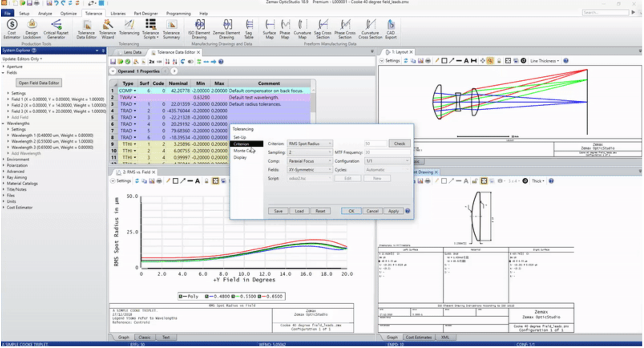Open the Comp dropdown showing Paraxial Focus
Image resolution: width=644 pixels, height=348 pixels.
[x=310, y=161]
